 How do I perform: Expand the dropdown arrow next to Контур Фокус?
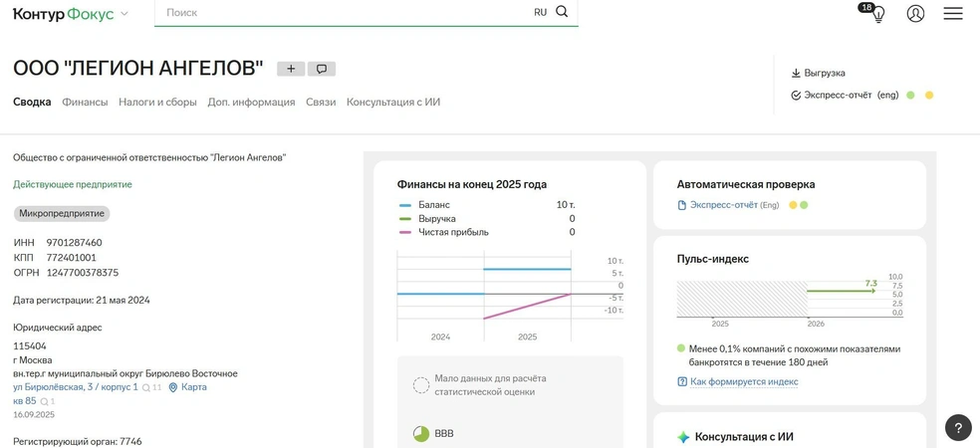[123, 14]
